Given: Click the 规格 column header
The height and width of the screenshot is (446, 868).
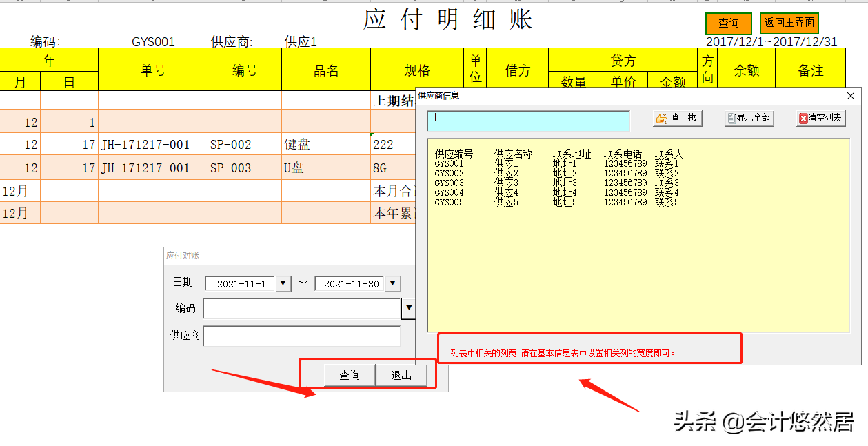Looking at the screenshot, I should click(x=417, y=70).
